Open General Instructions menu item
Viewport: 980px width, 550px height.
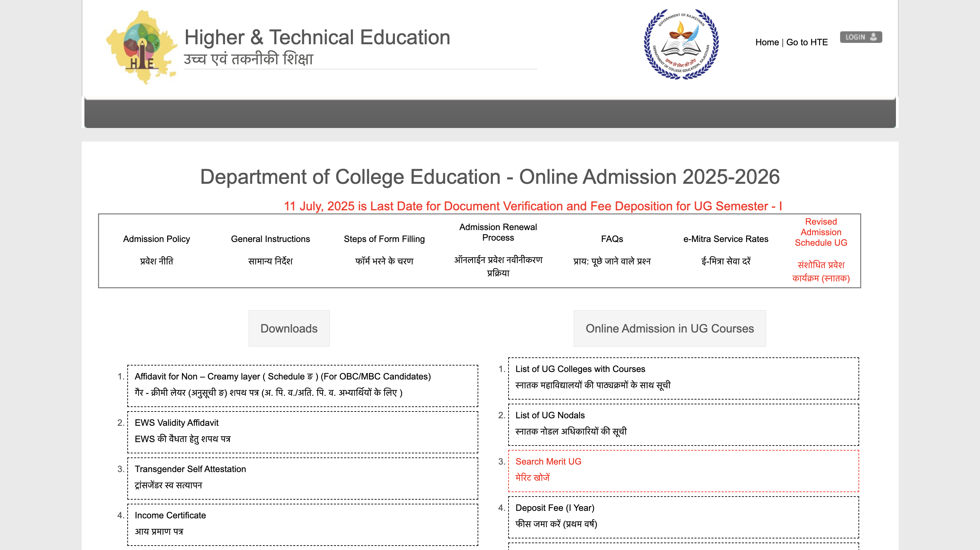pos(271,239)
